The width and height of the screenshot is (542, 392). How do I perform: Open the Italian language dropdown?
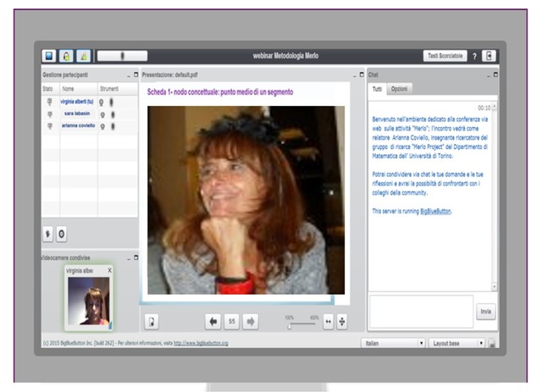point(393,343)
